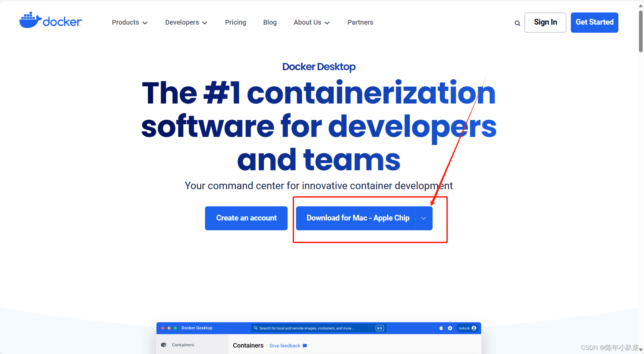Select Pricing in the navigation bar
The width and height of the screenshot is (644, 354).
(235, 22)
